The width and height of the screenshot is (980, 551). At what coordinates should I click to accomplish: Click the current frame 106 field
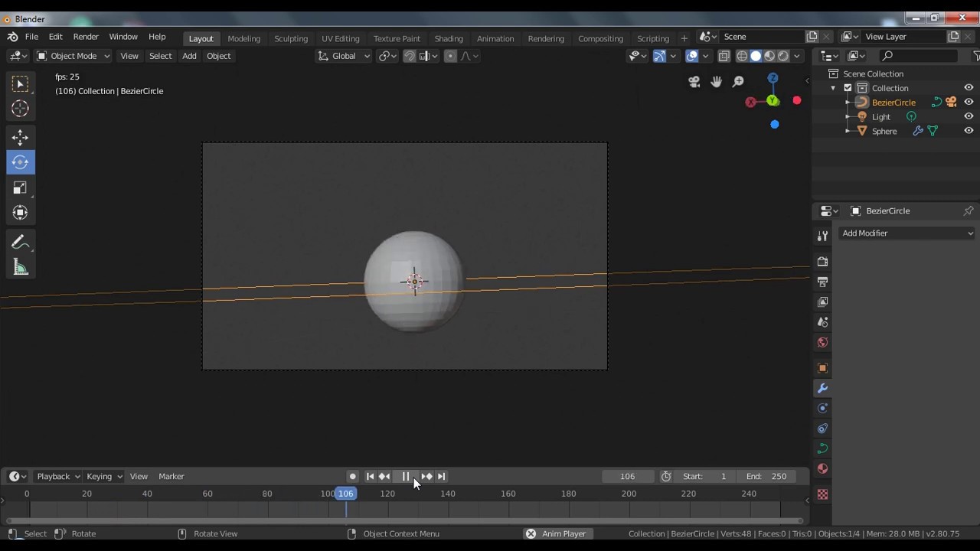[x=628, y=477]
